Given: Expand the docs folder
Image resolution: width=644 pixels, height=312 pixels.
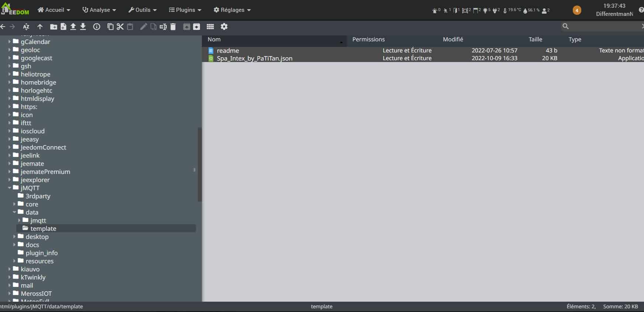Looking at the screenshot, I should pyautogui.click(x=14, y=244).
